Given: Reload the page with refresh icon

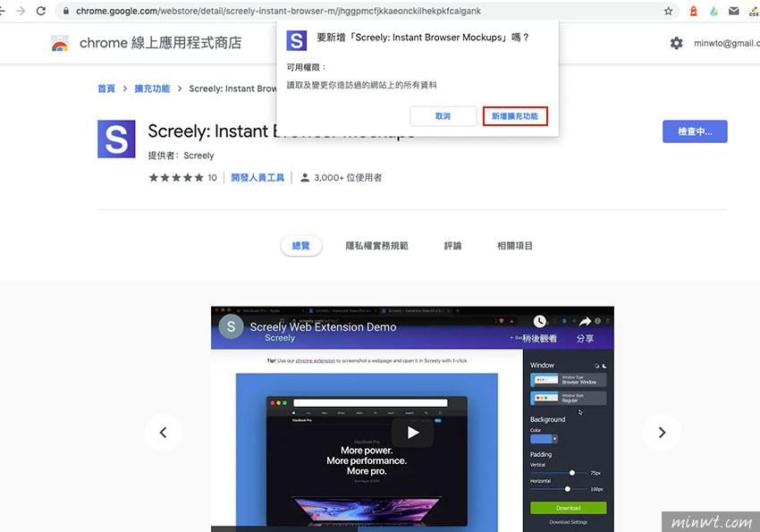Looking at the screenshot, I should [x=41, y=11].
